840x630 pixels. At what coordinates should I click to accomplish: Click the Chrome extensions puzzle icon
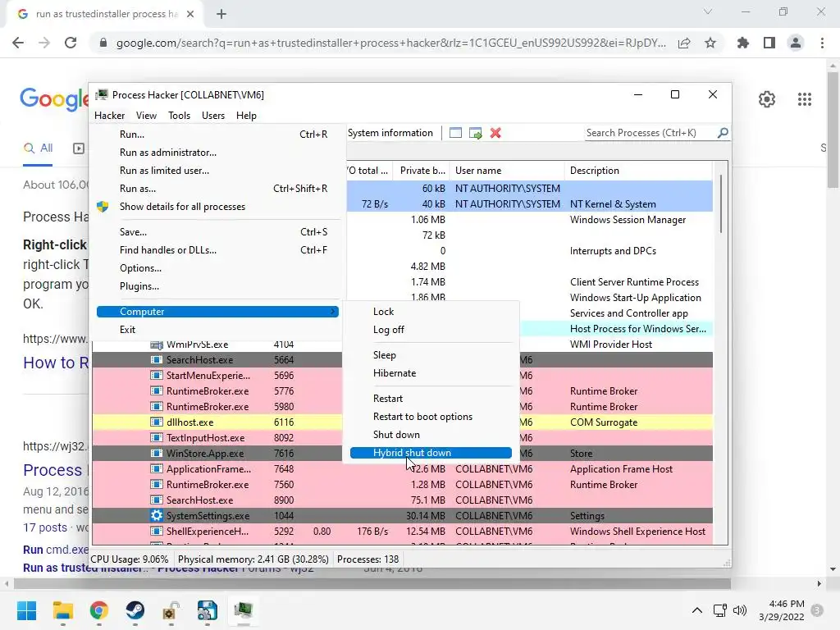[743, 43]
